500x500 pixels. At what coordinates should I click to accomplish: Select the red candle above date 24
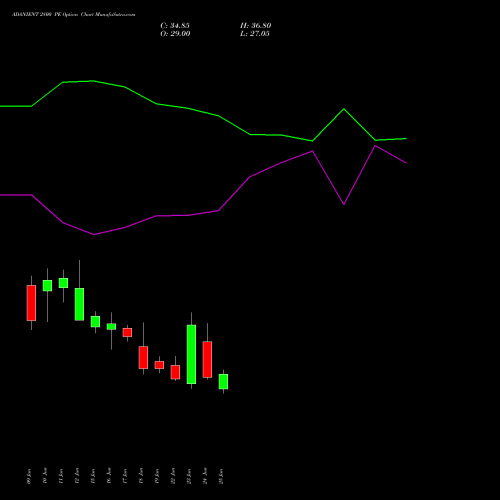[207, 359]
